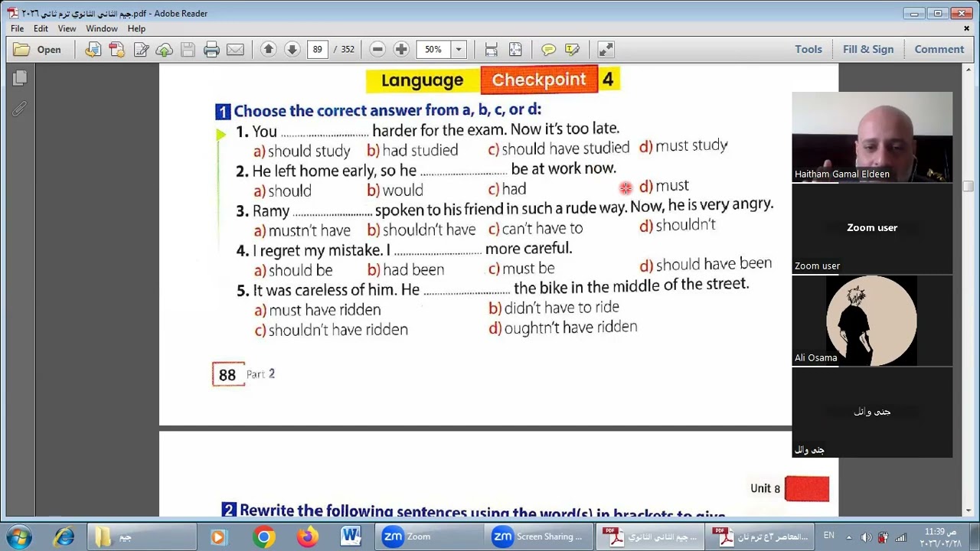Go to the next page arrow
Viewport: 980px width, 551px height.
pos(292,50)
